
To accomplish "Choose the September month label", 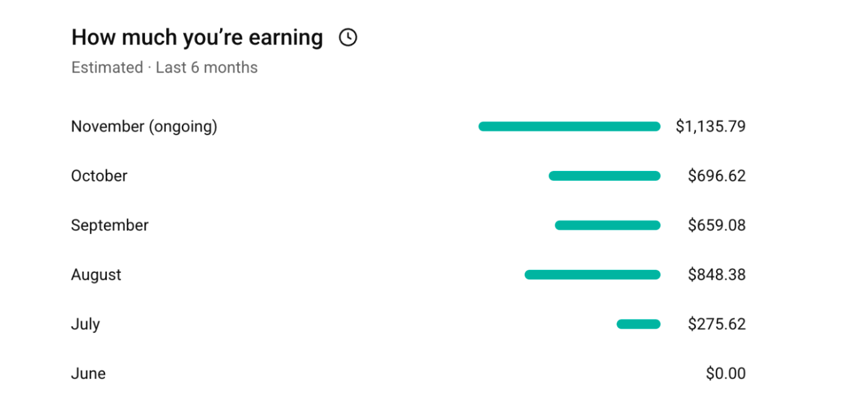I will [109, 225].
